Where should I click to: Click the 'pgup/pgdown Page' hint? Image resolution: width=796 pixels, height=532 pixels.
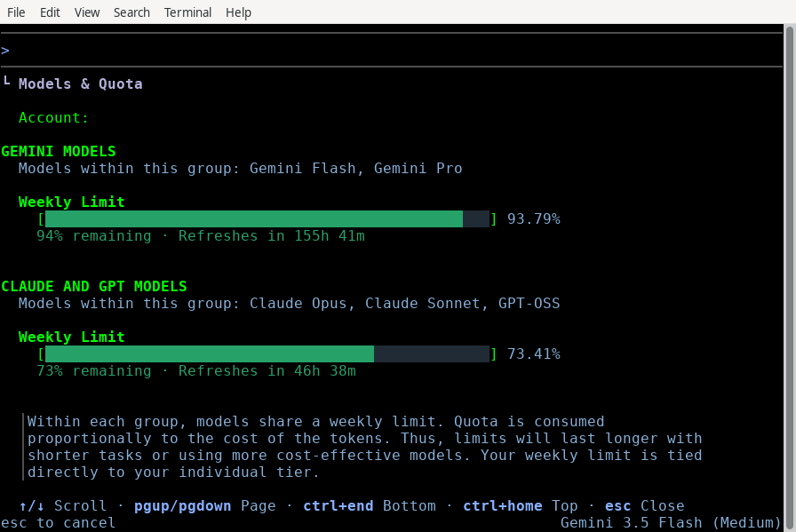coord(205,506)
